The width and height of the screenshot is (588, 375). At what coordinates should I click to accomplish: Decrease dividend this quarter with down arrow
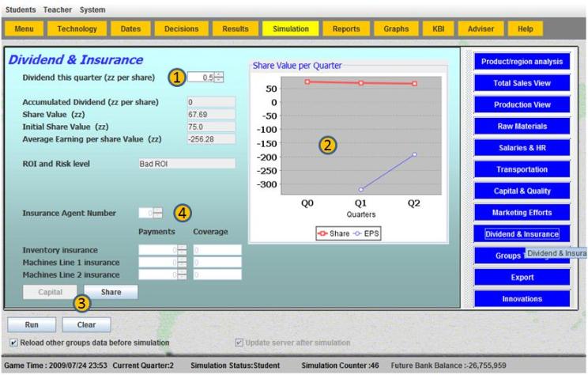tap(219, 80)
